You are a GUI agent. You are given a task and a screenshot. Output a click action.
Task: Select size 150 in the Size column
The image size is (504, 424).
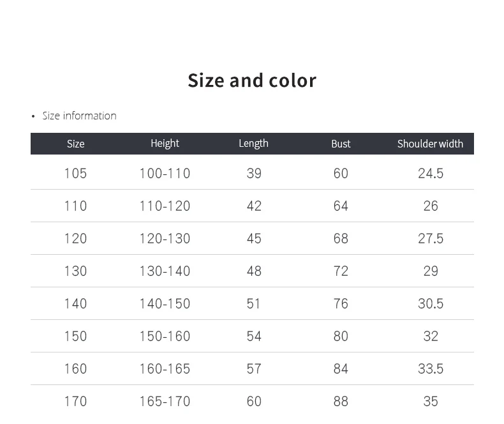75,336
